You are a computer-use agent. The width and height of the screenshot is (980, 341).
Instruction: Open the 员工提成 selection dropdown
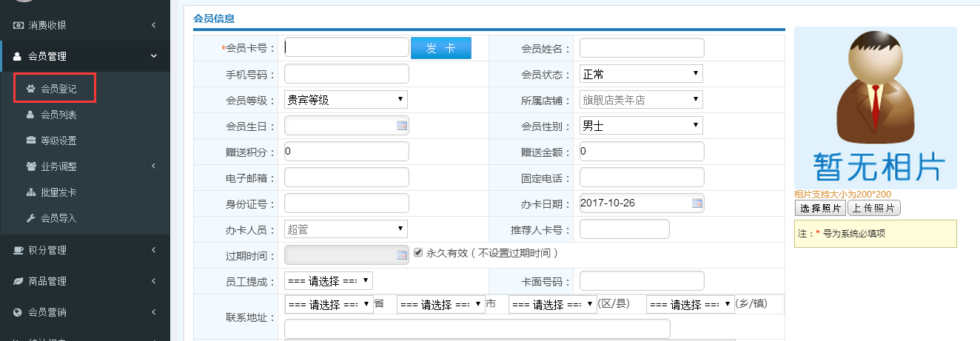[329, 281]
